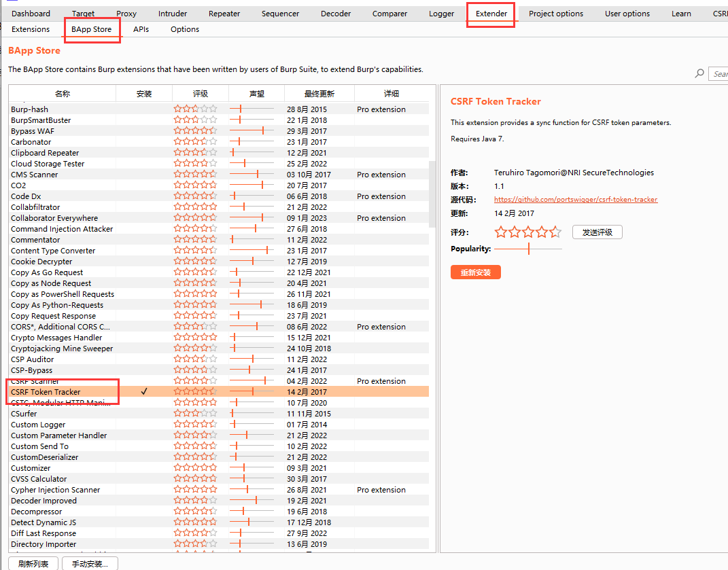The height and width of the screenshot is (570, 728).
Task: Switch to the Repeater tab
Action: (224, 14)
